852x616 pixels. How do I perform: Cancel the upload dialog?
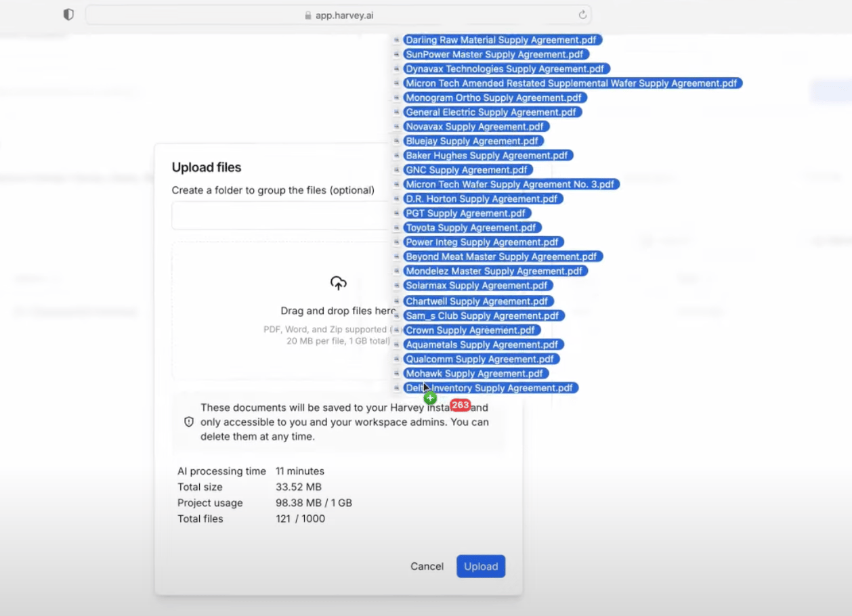point(427,567)
